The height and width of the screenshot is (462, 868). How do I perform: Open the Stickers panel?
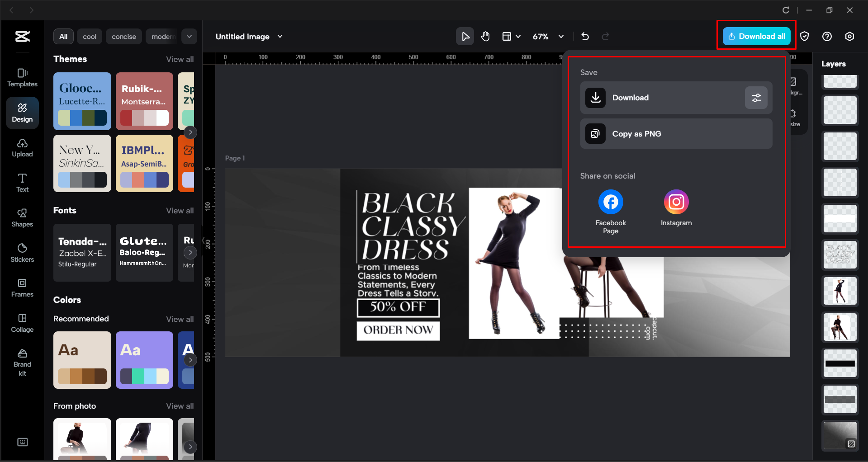pos(22,253)
